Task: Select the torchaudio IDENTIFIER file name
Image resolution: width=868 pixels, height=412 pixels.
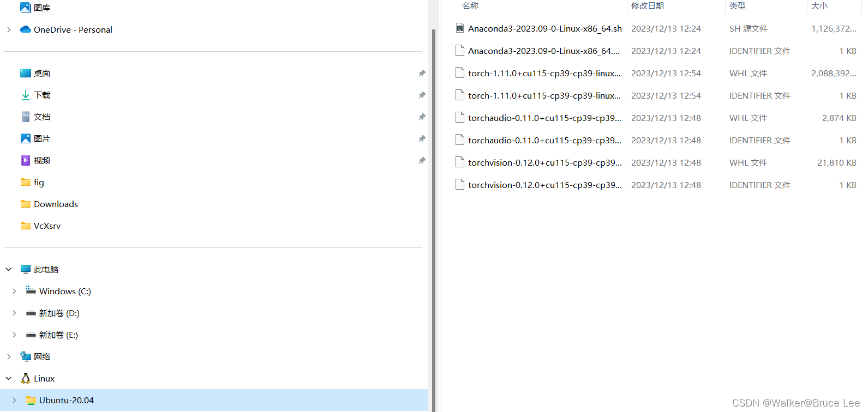Action: point(544,140)
